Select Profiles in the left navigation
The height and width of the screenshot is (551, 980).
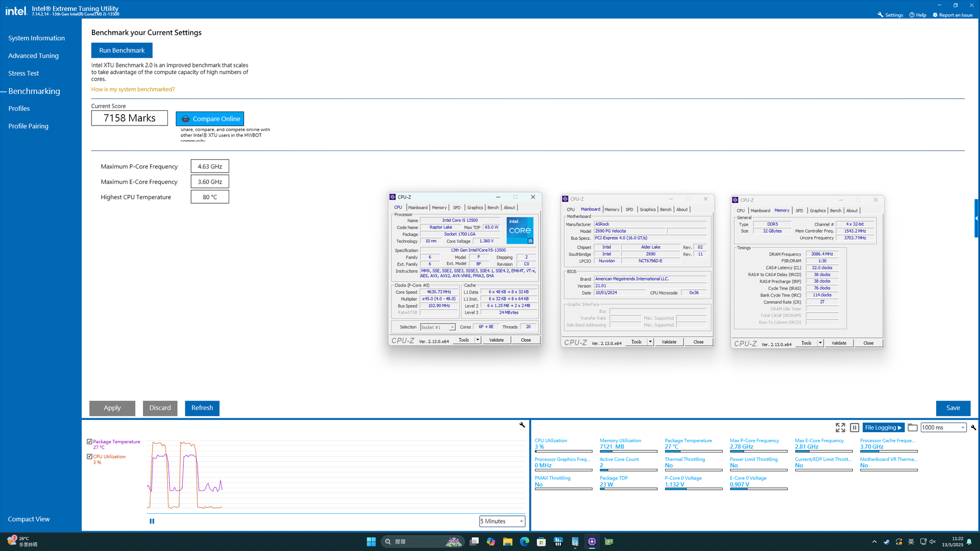[19, 108]
